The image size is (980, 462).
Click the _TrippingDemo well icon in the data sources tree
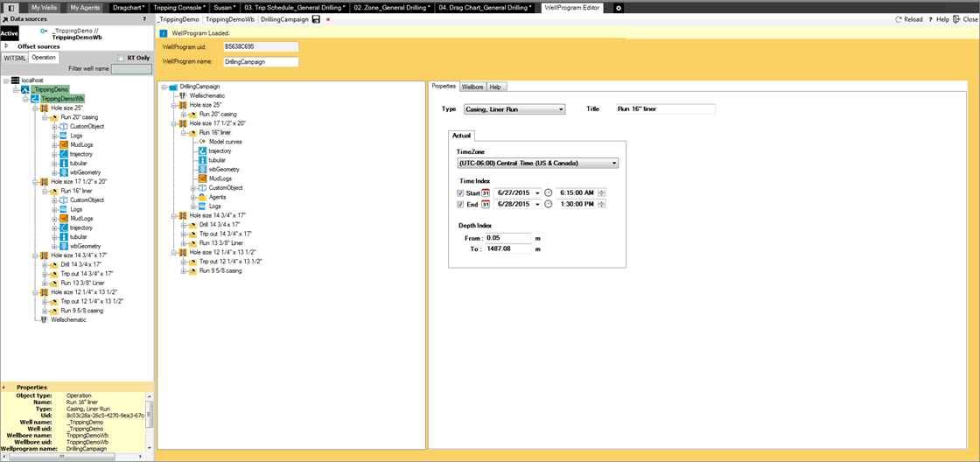coord(25,89)
